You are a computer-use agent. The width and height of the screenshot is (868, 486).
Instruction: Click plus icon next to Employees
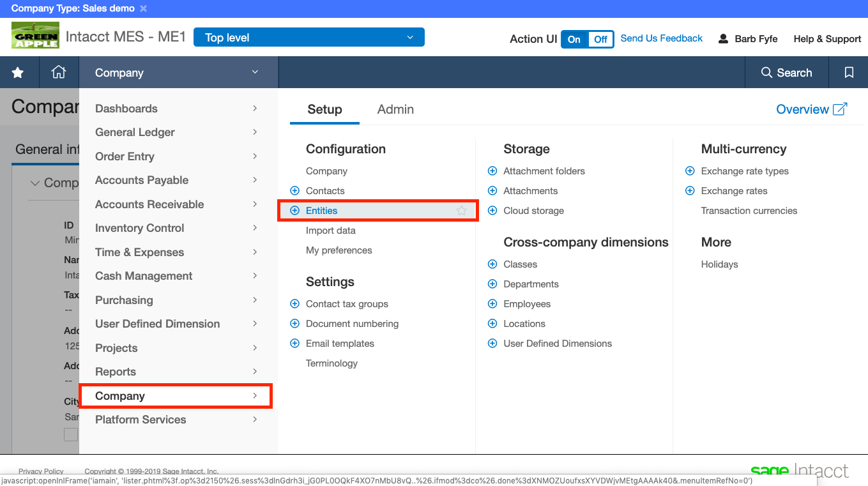pyautogui.click(x=492, y=304)
